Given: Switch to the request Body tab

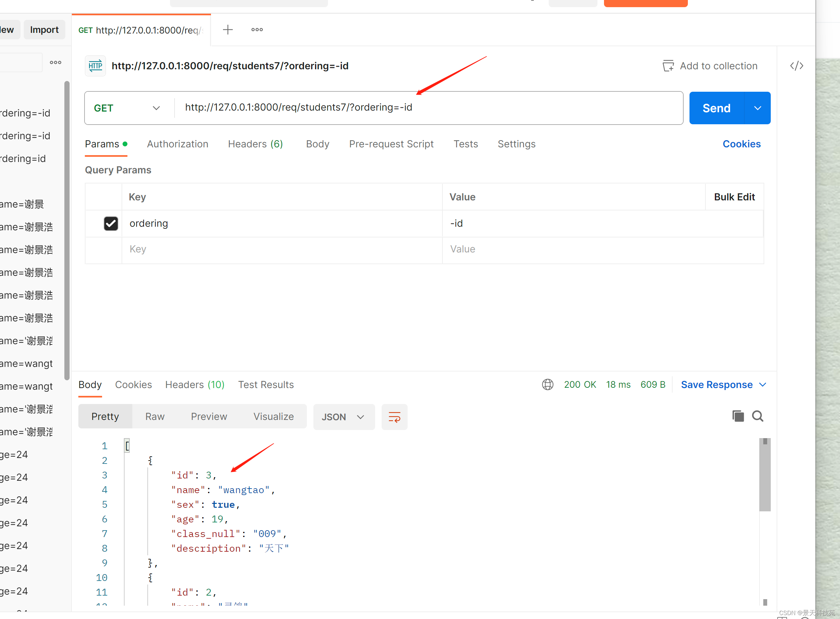Looking at the screenshot, I should tap(318, 144).
